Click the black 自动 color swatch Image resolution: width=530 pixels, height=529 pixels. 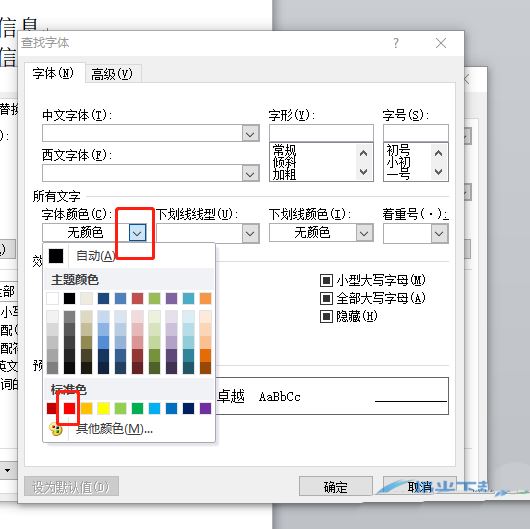(x=56, y=256)
